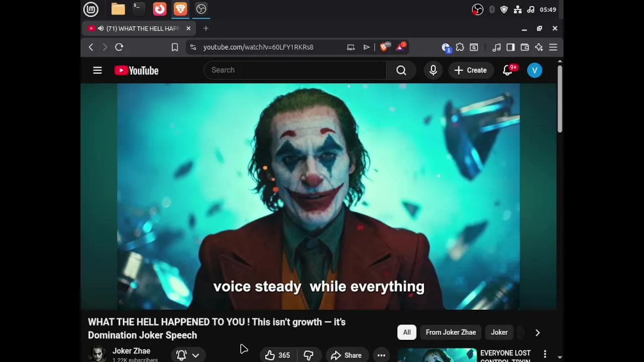The height and width of the screenshot is (362, 644).
Task: Pause the Joker video player
Action: (318, 196)
